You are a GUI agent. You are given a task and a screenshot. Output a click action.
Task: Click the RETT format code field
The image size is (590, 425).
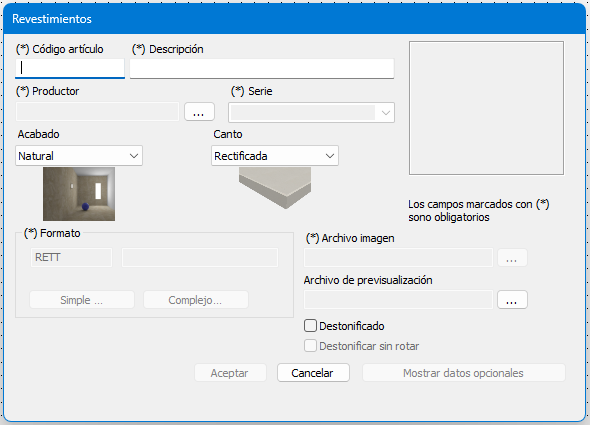coord(71,257)
